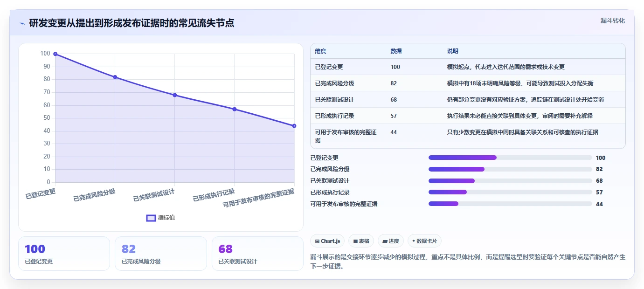Click table value 82 in 数据 column
This screenshot has height=289, width=644.
(x=394, y=83)
